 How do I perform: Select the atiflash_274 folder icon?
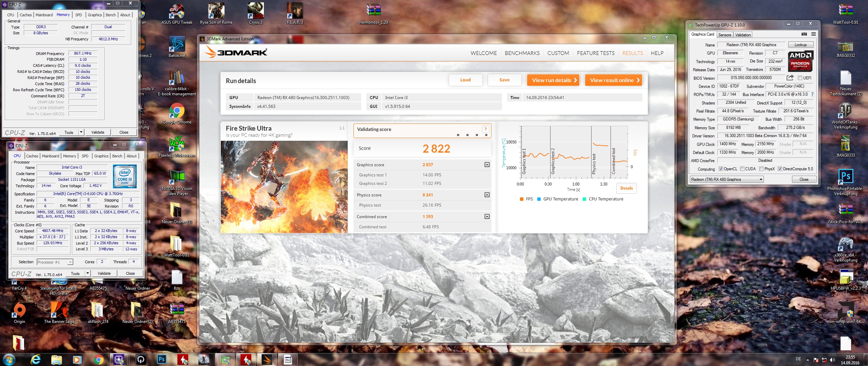(98, 313)
